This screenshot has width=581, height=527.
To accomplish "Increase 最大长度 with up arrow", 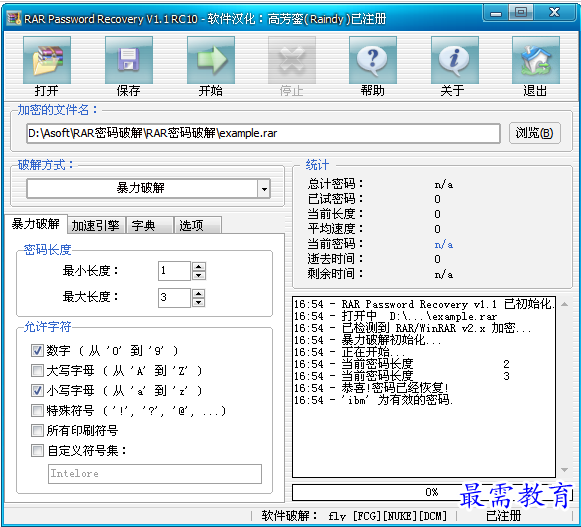I will point(199,294).
